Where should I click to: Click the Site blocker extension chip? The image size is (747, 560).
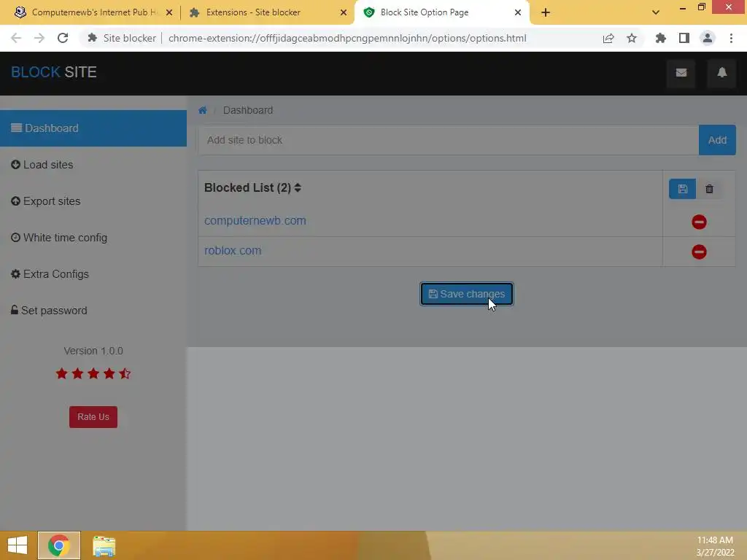pos(122,38)
